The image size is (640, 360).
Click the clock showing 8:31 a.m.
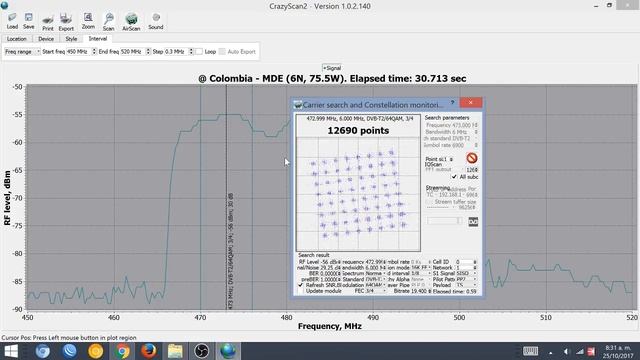618,348
